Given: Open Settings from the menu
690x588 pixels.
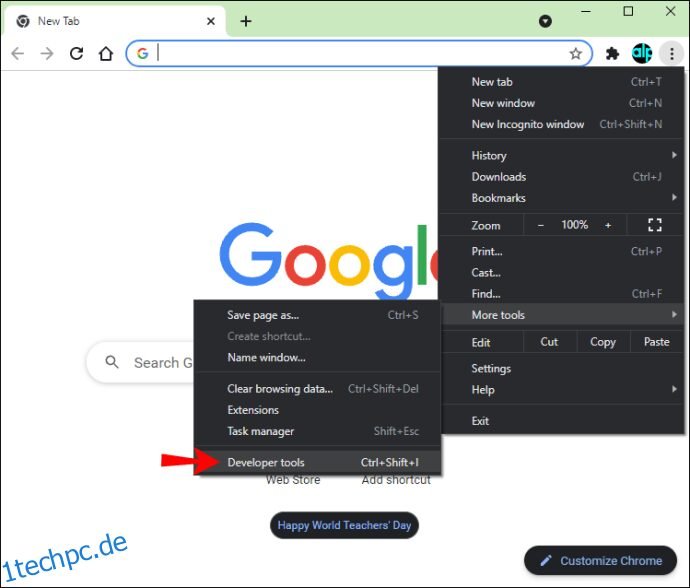Looking at the screenshot, I should pyautogui.click(x=562, y=368).
